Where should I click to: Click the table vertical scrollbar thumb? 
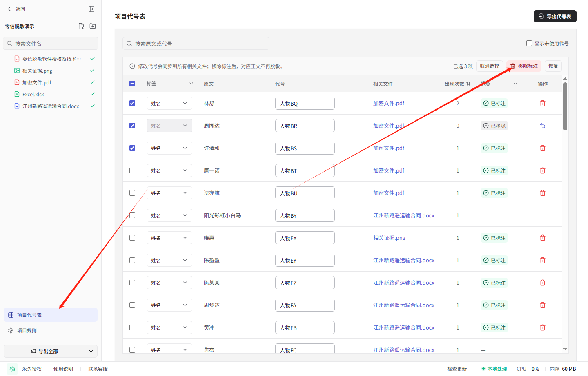[x=565, y=106]
